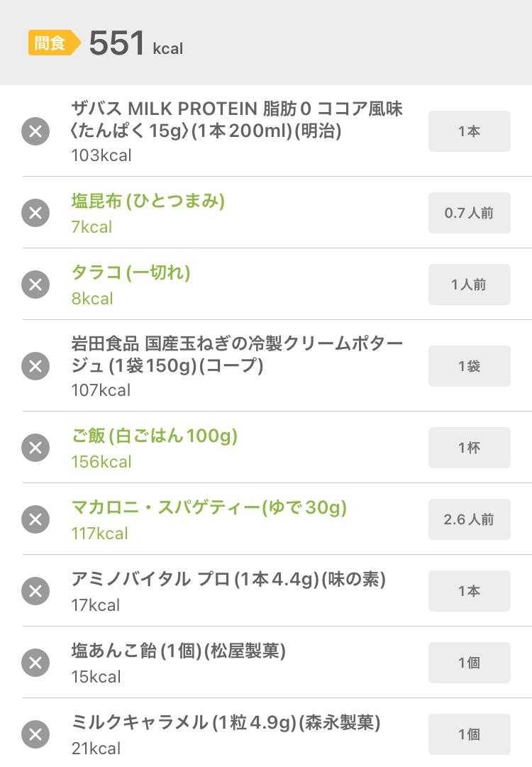
Task: Open the 塩昆布 (ひとつまみ) food details
Action: tap(148, 202)
